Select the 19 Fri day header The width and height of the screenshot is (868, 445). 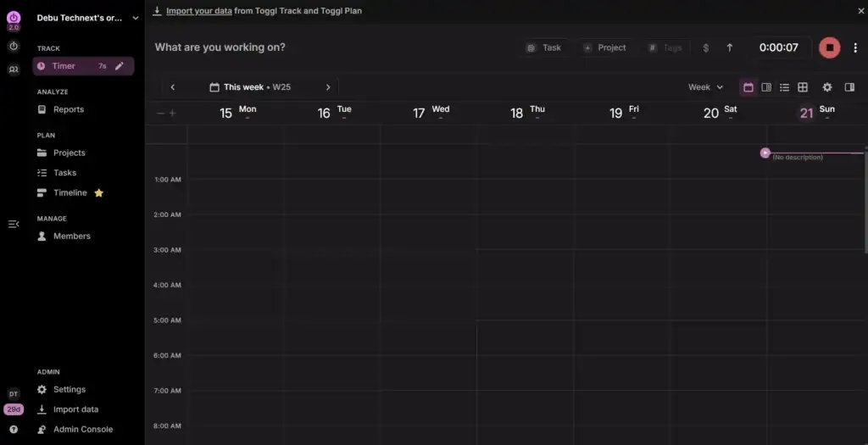click(624, 113)
